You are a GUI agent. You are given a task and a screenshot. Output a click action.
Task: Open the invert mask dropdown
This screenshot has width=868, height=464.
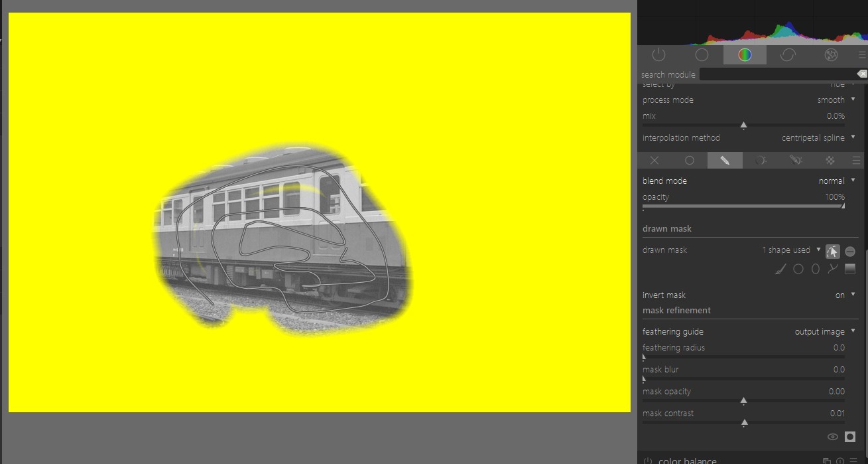(749, 295)
